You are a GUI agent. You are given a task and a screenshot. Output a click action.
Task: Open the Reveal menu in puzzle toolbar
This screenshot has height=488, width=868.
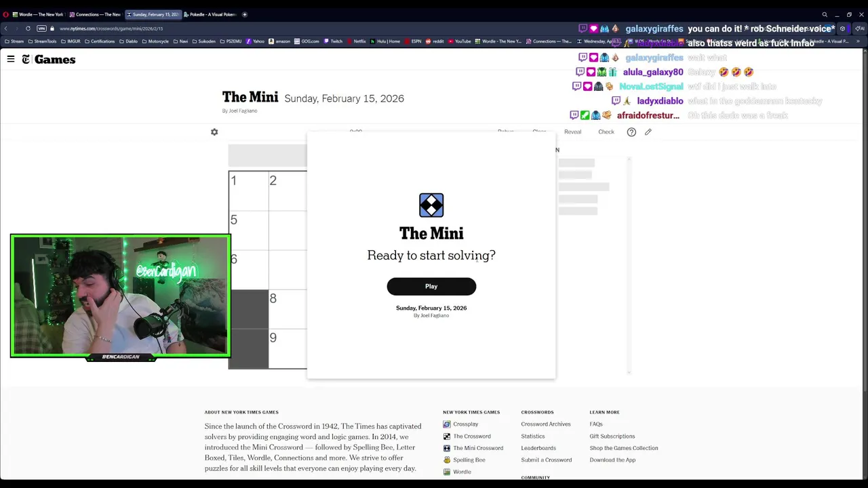pos(572,131)
